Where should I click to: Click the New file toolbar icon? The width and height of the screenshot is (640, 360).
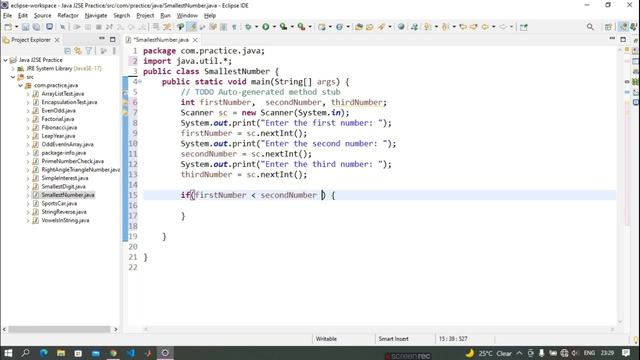(x=8, y=27)
